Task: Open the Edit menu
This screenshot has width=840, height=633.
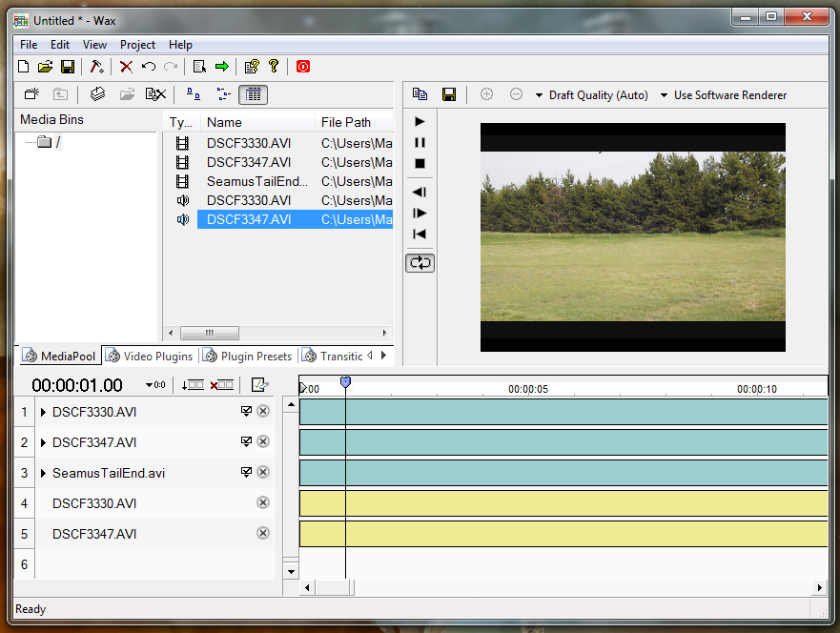Action: click(60, 45)
